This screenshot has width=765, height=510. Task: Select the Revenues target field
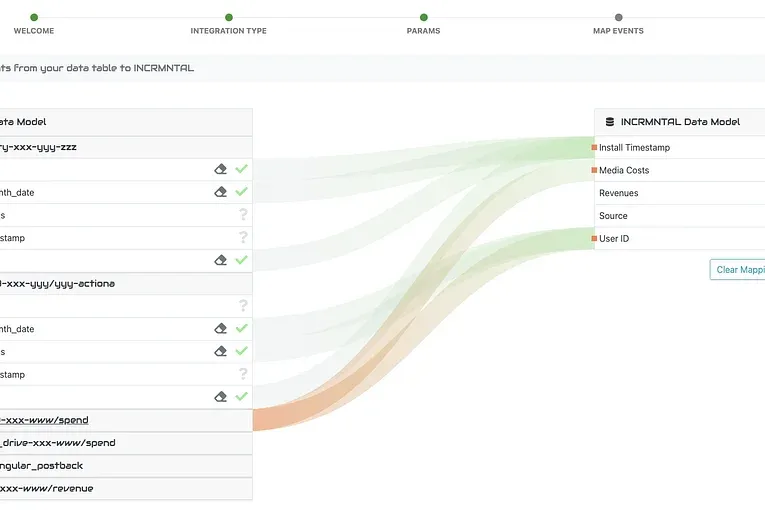680,193
